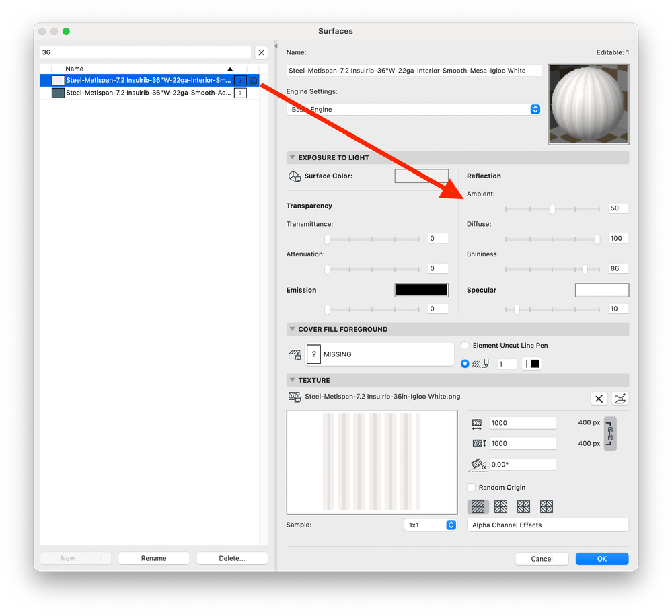Click the Ambient value field showing 50

tap(618, 208)
